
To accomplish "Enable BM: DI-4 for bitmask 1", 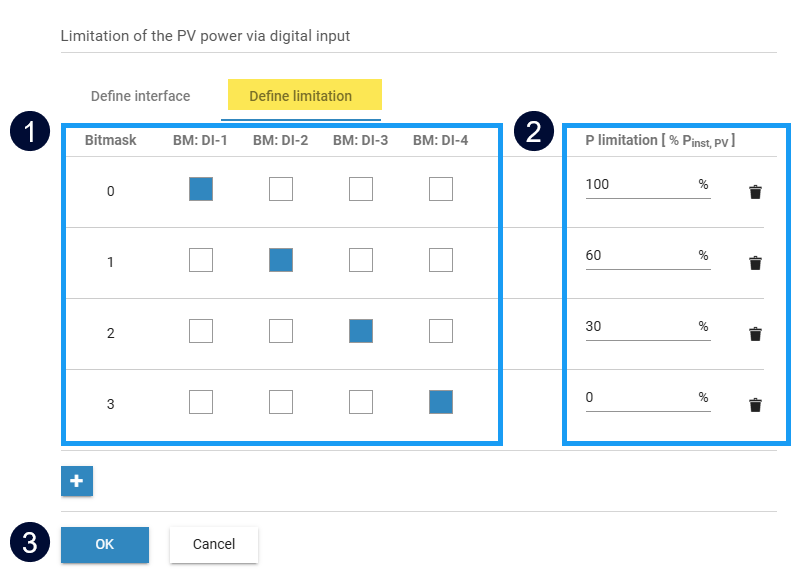I will (x=441, y=260).
